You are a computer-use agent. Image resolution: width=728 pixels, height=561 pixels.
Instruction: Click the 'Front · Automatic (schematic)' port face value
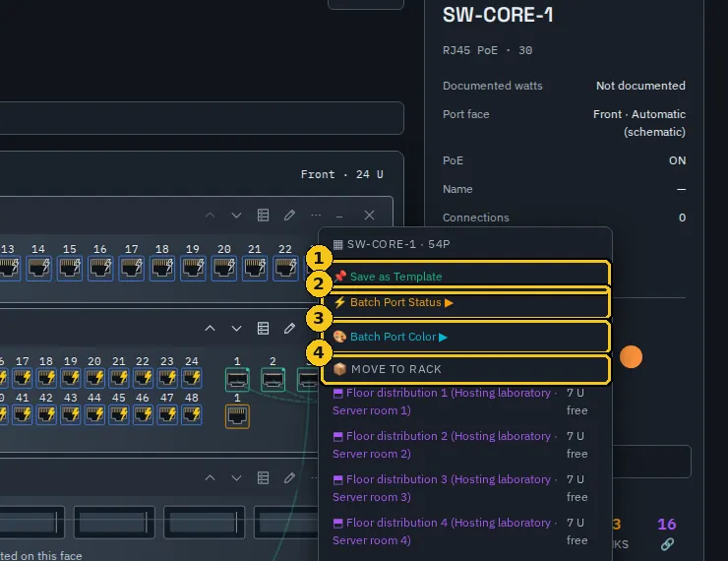pyautogui.click(x=639, y=123)
